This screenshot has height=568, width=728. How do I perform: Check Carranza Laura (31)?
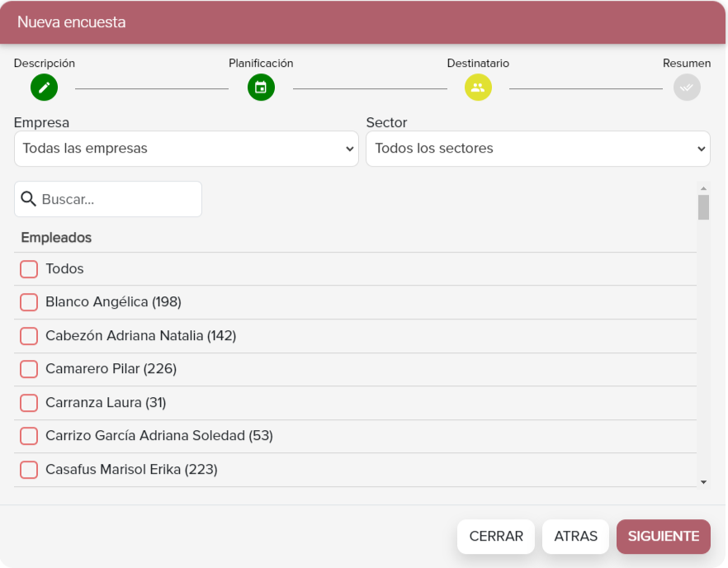29,403
